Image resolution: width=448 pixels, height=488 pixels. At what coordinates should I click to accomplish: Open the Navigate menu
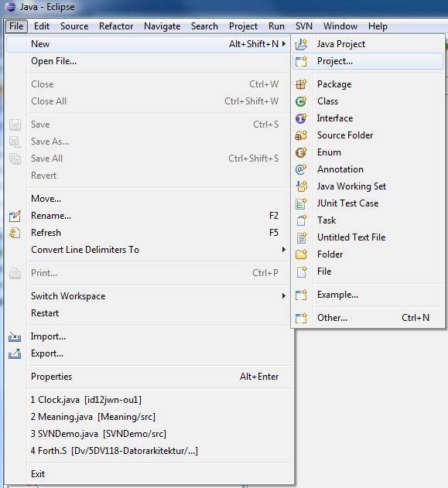[x=162, y=26]
